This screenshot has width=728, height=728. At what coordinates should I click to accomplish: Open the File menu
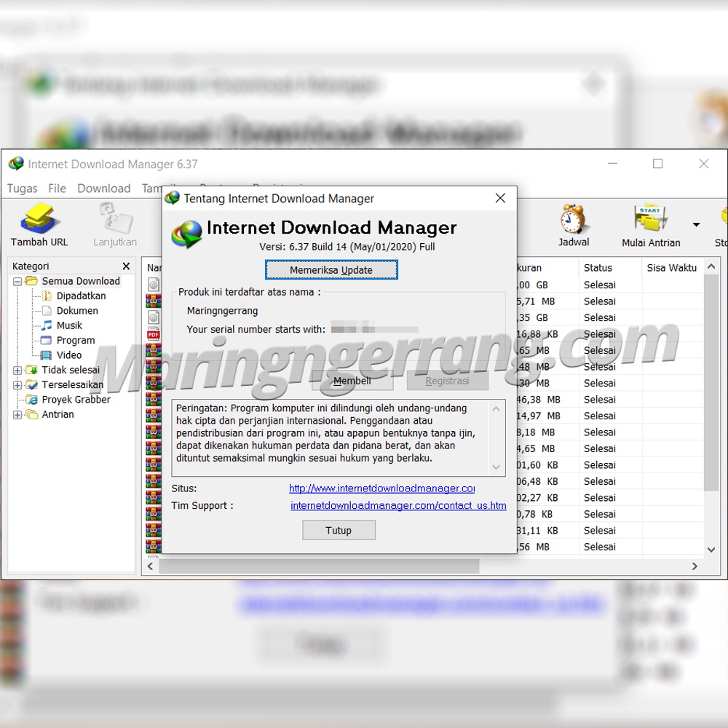point(57,189)
